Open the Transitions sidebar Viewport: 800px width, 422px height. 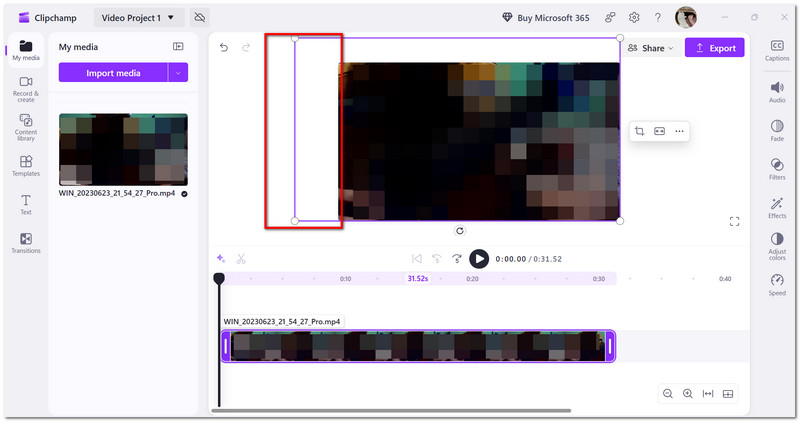coord(26,243)
